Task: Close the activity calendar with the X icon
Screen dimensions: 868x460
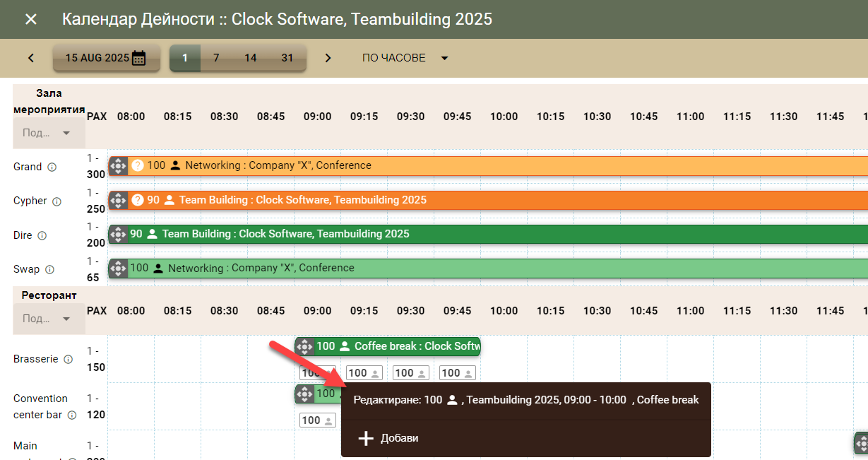Action: point(31,19)
